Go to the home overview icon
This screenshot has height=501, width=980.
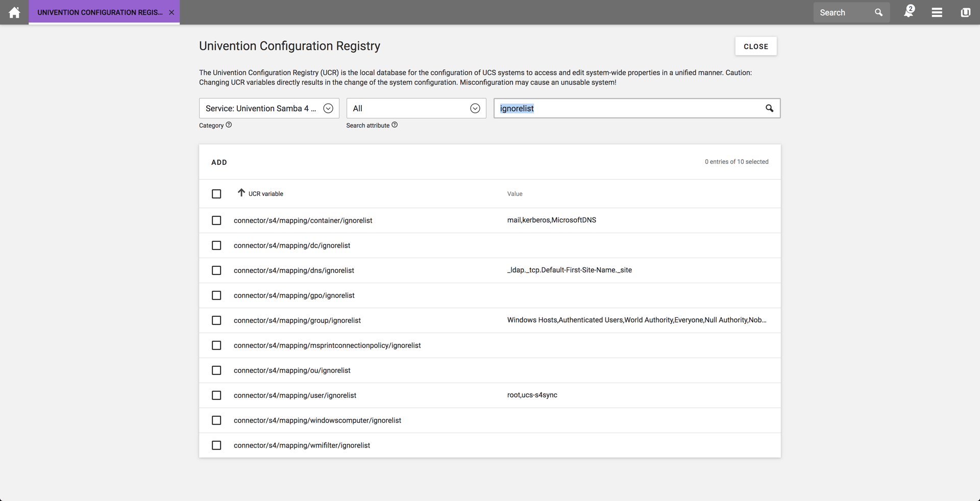point(14,12)
